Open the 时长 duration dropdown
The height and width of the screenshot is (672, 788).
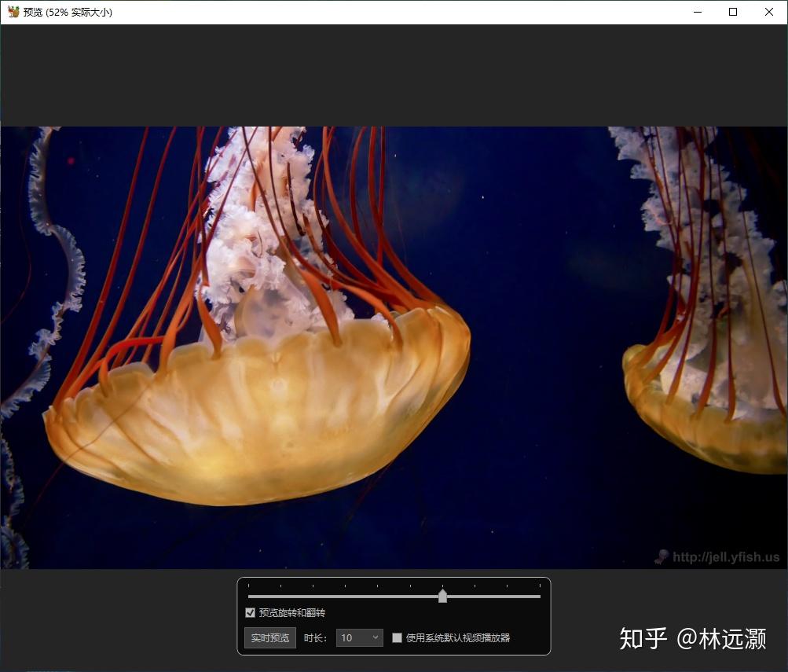tap(360, 638)
